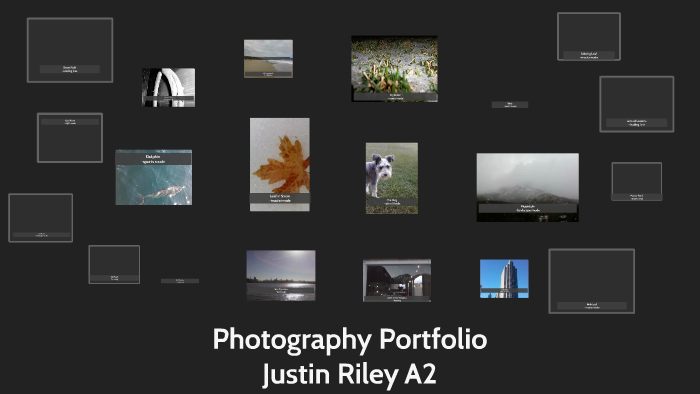
Task: Open the black-and-white arch photo
Action: point(168,87)
